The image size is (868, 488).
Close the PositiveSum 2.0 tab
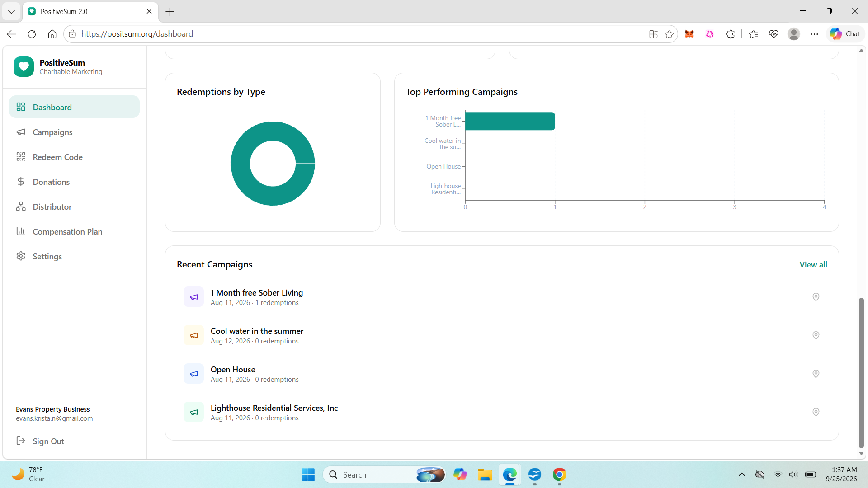click(149, 11)
